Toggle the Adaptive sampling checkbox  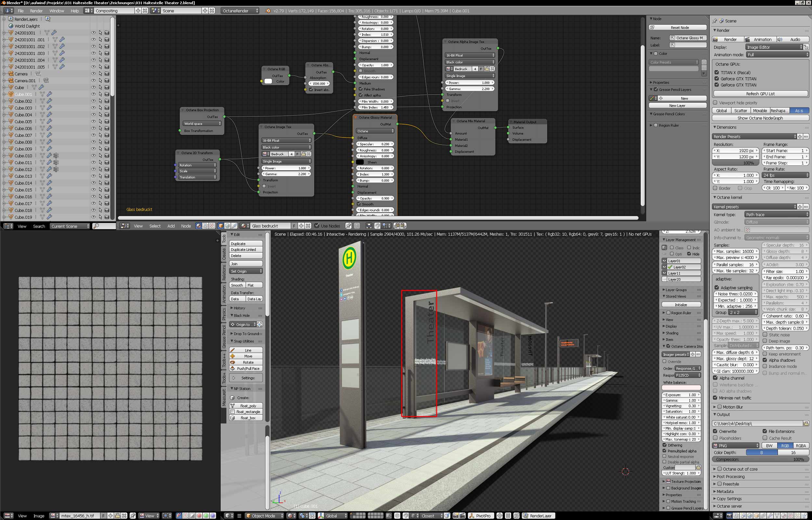coord(717,288)
